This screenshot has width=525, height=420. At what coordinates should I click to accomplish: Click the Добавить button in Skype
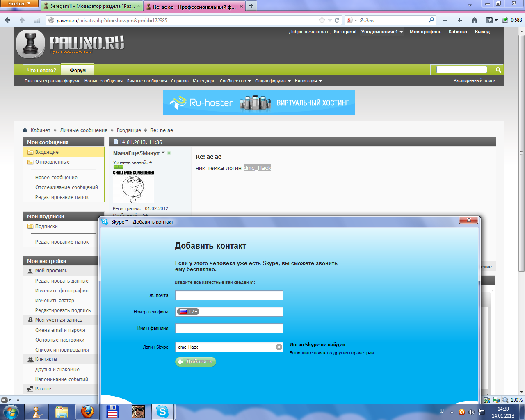(196, 361)
